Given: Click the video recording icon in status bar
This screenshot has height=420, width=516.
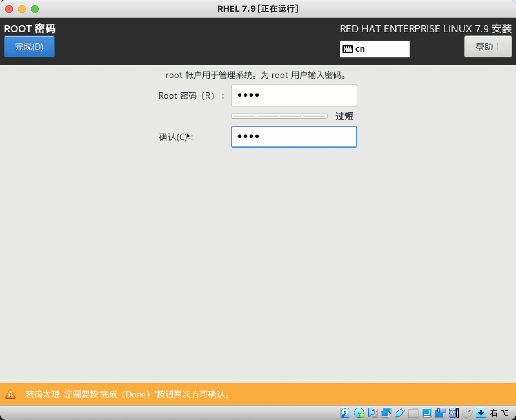Looking at the screenshot, I should [440, 413].
